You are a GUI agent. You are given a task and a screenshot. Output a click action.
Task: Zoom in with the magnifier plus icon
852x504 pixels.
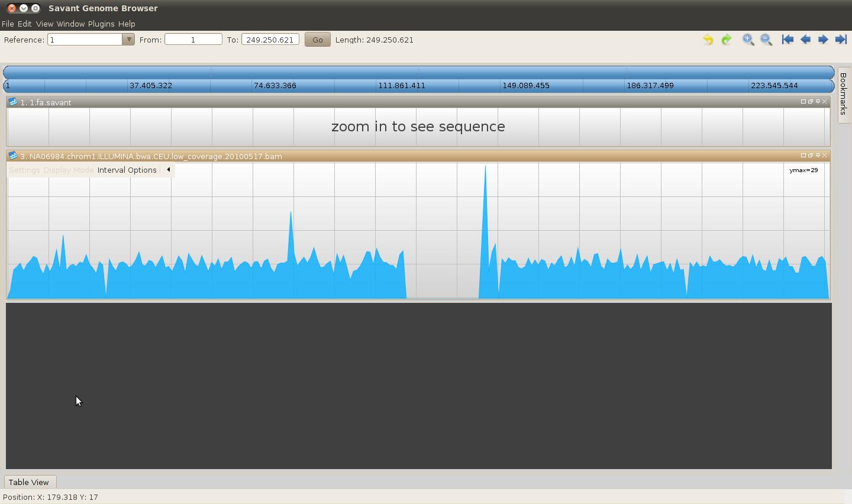(748, 40)
